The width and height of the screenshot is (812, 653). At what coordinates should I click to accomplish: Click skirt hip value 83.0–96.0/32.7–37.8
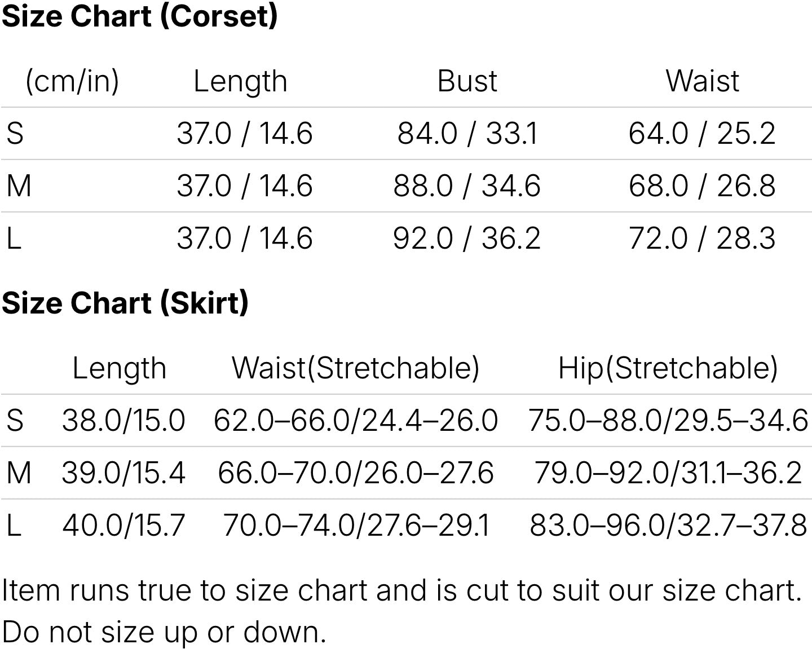click(668, 525)
